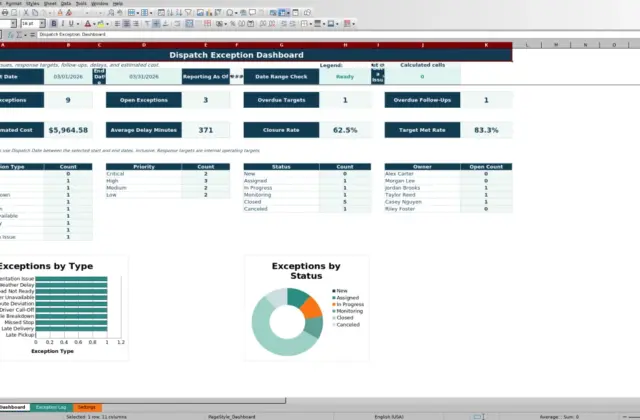
Task: Toggle Center Horizontally alignment
Action: pyautogui.click(x=127, y=24)
